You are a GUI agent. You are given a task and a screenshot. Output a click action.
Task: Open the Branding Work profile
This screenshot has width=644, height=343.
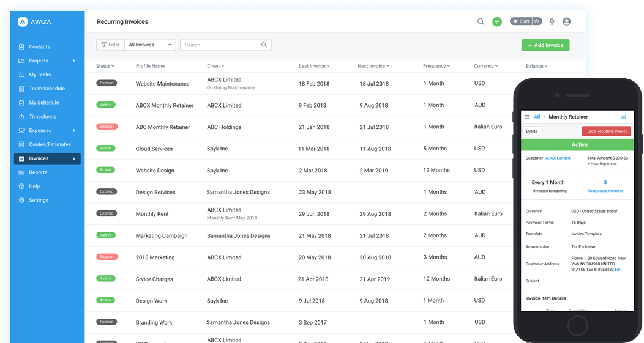coord(154,323)
